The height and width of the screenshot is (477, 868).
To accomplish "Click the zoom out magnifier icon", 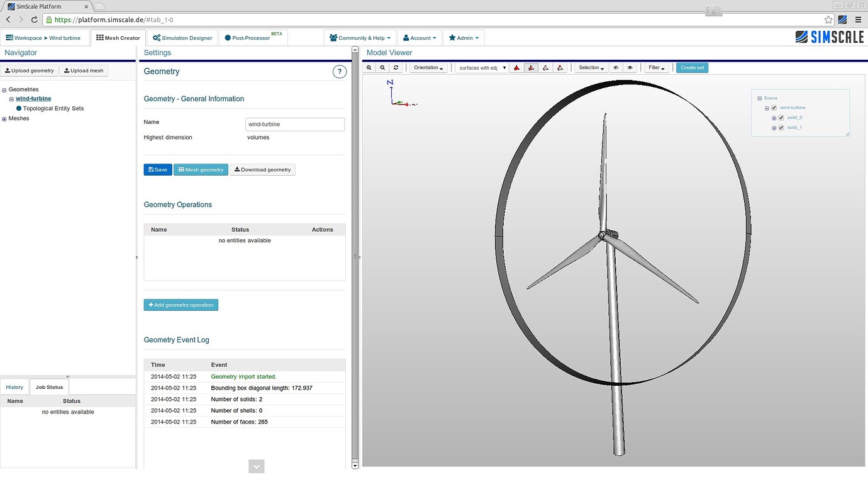I will tap(382, 67).
